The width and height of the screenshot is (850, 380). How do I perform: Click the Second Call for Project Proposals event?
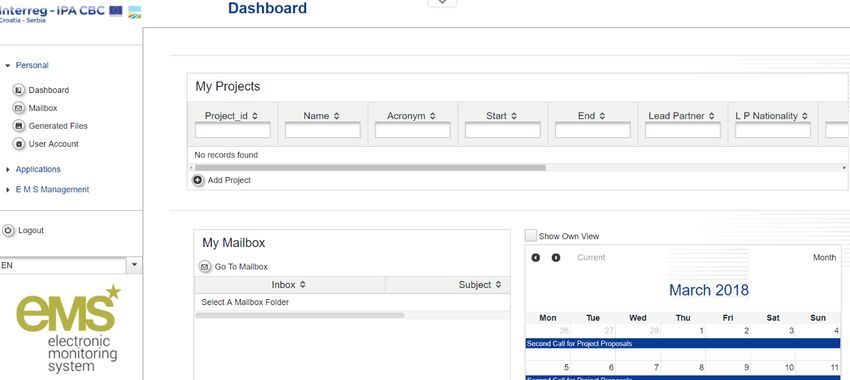pos(682,343)
